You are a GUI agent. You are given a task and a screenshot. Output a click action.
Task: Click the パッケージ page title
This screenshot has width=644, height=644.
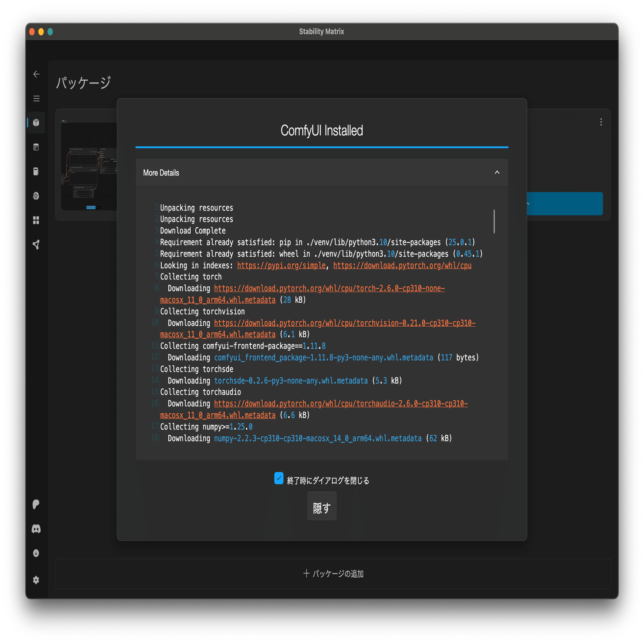pyautogui.click(x=83, y=82)
